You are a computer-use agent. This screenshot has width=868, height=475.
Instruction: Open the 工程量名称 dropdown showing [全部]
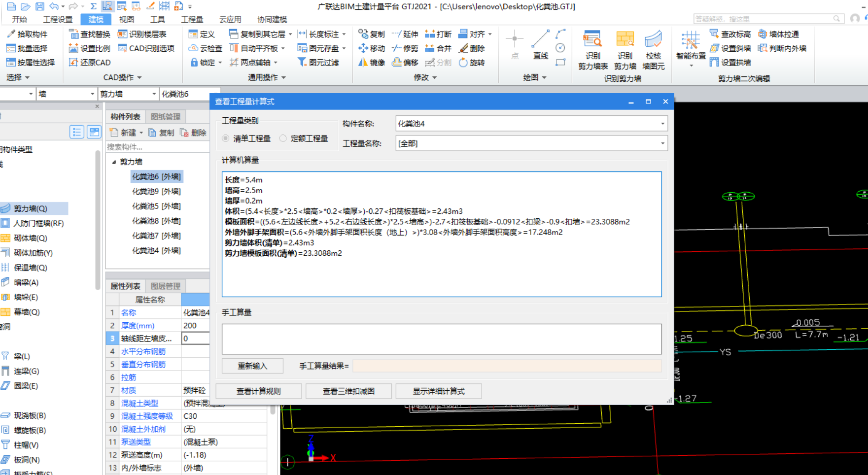531,143
